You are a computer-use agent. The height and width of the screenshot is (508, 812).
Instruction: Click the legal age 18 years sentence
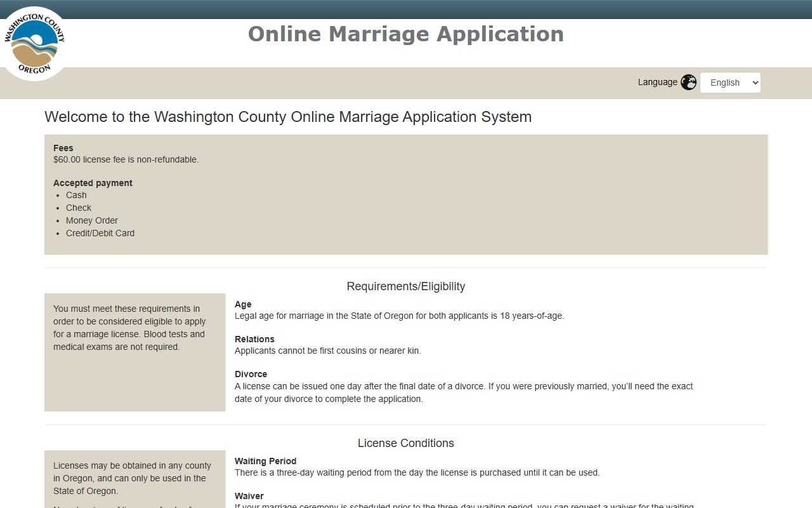[x=399, y=316]
